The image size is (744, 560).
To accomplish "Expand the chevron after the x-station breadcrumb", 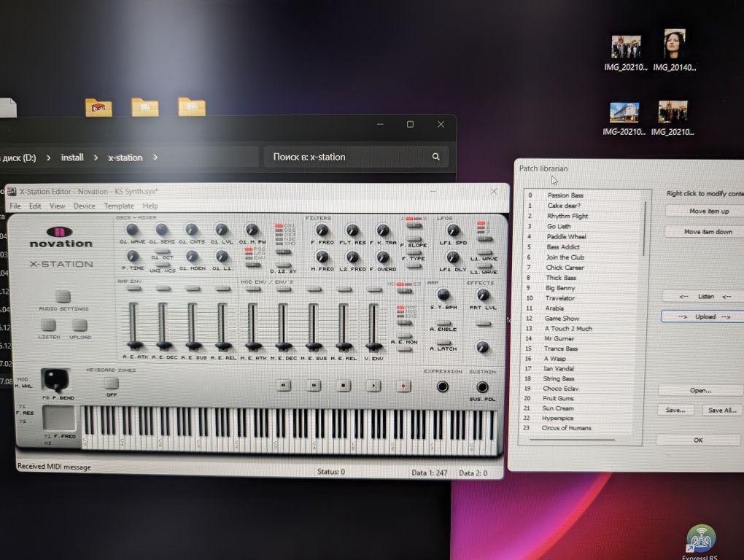I will pyautogui.click(x=155, y=157).
